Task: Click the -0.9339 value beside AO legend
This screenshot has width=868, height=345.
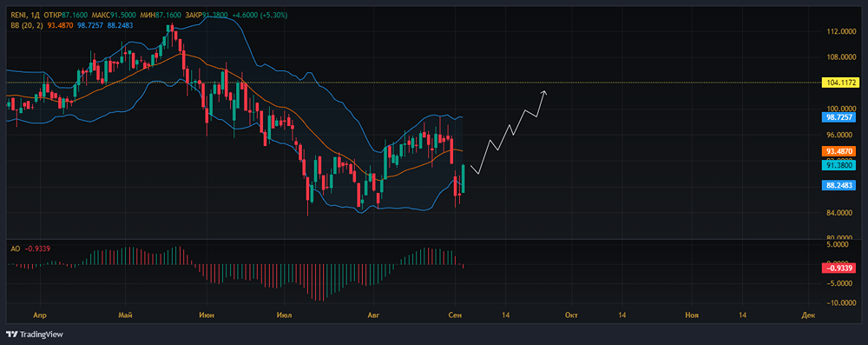Action: [x=38, y=249]
